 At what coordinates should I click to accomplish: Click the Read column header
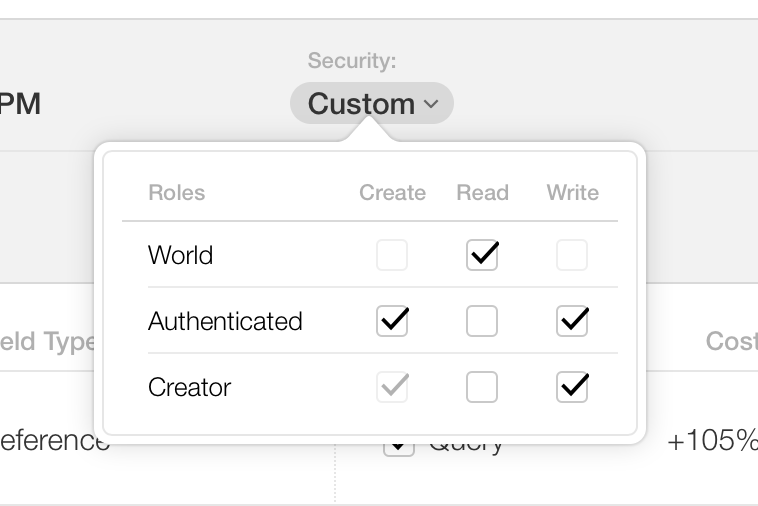point(482,193)
